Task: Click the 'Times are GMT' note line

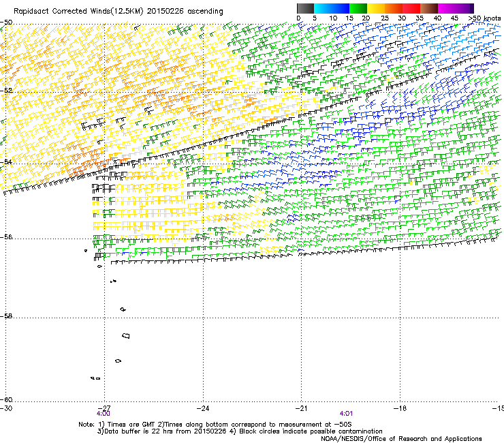Action: click(x=215, y=425)
